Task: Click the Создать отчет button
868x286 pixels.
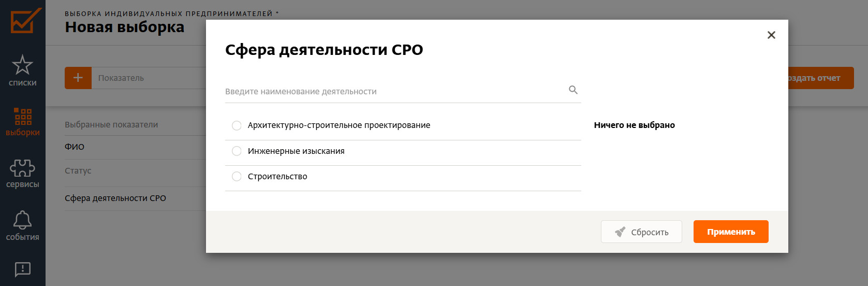Action: click(821, 78)
